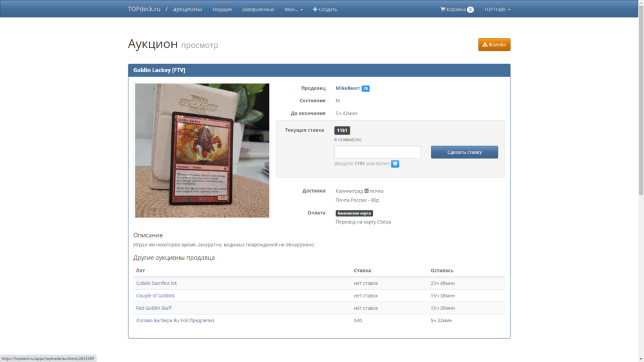
Task: Open the Couple of Goblins auction
Action: coord(155,296)
